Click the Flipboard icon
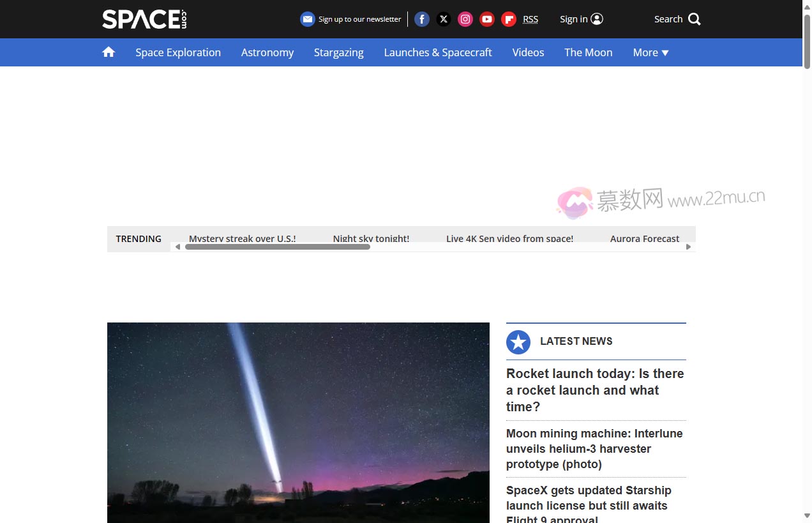Screen dimensions: 812x523 point(508,19)
